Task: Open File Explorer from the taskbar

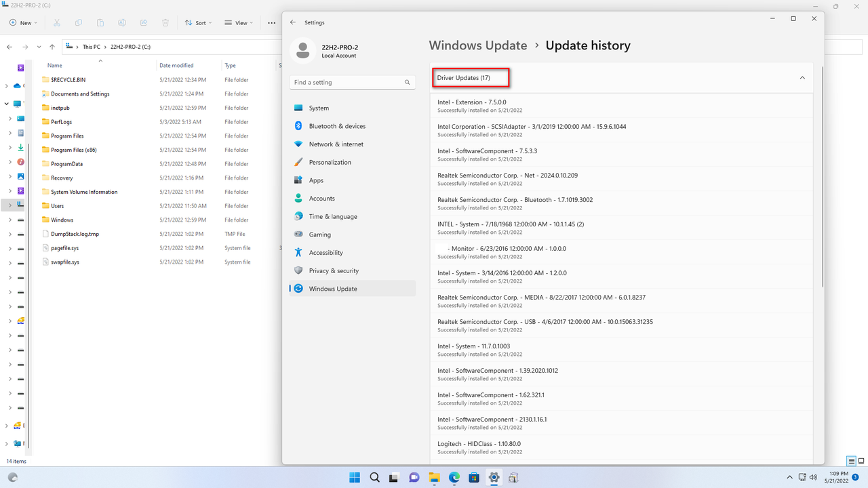Action: coord(434,477)
